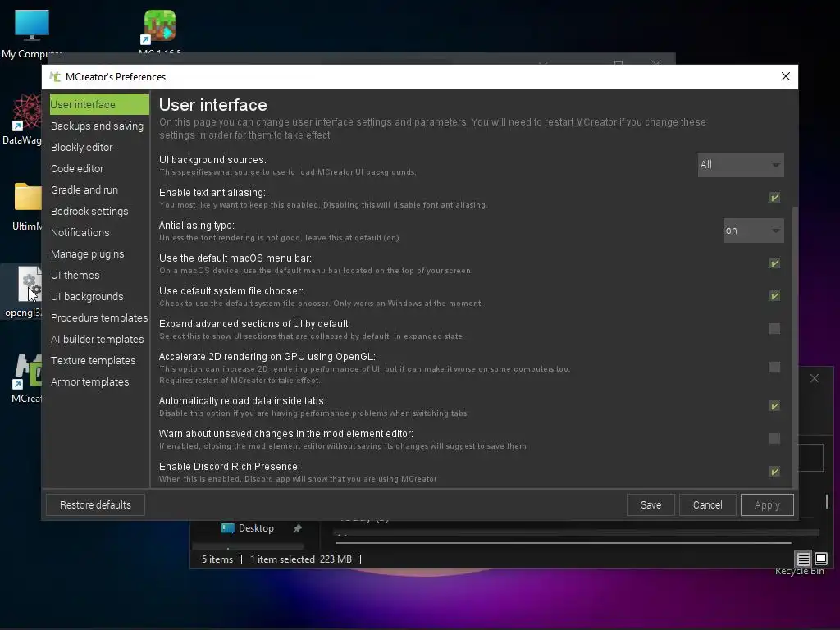Click Restore defaults button
The image size is (840, 630).
pos(95,505)
